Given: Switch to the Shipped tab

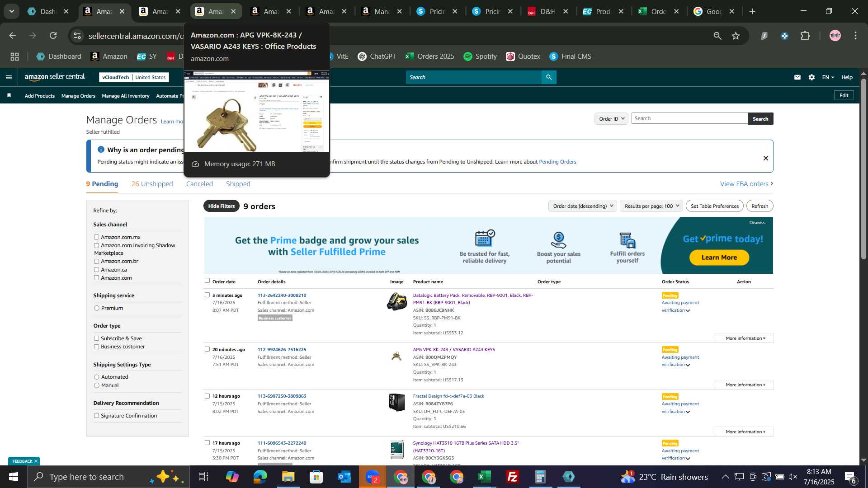Looking at the screenshot, I should (x=238, y=184).
